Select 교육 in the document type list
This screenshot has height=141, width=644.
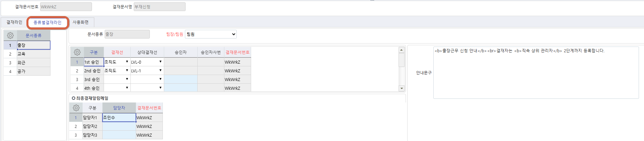[x=33, y=54]
